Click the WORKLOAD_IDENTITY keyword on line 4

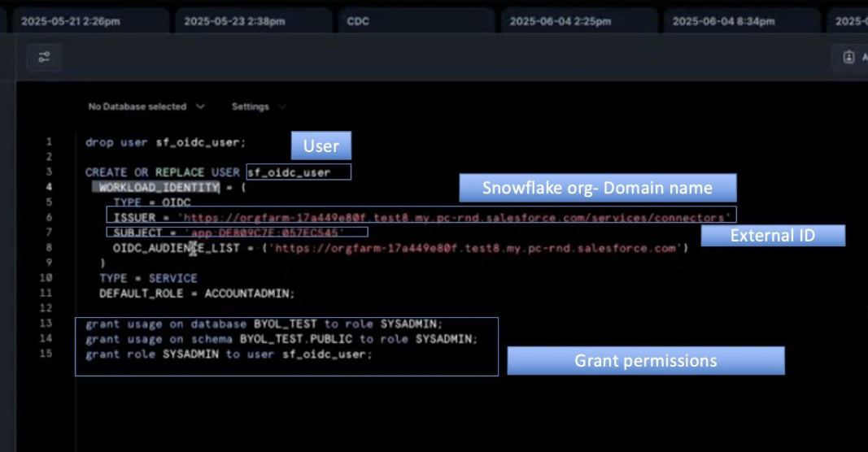159,188
